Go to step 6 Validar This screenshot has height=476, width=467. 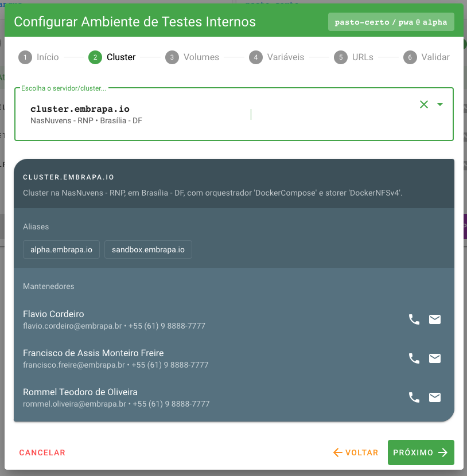(x=426, y=57)
